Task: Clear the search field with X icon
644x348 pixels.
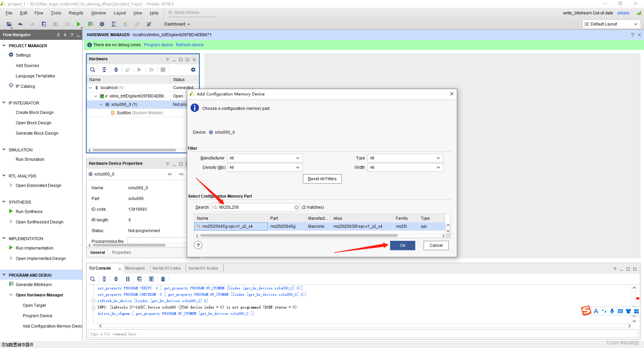Action: point(297,207)
